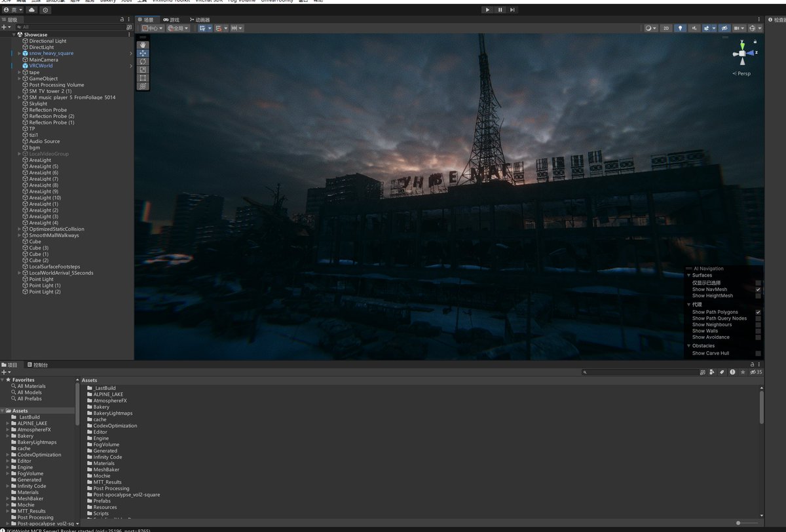Switch to the 游戏 game tab
The height and width of the screenshot is (532, 786).
pyautogui.click(x=171, y=20)
